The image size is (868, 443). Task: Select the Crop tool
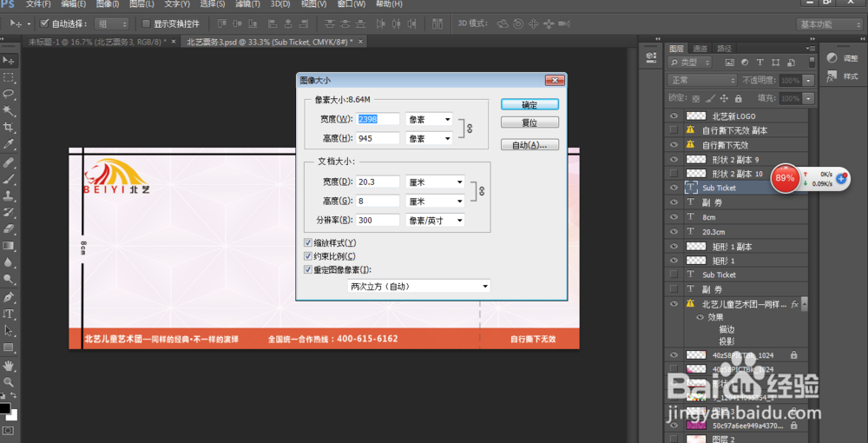9,128
